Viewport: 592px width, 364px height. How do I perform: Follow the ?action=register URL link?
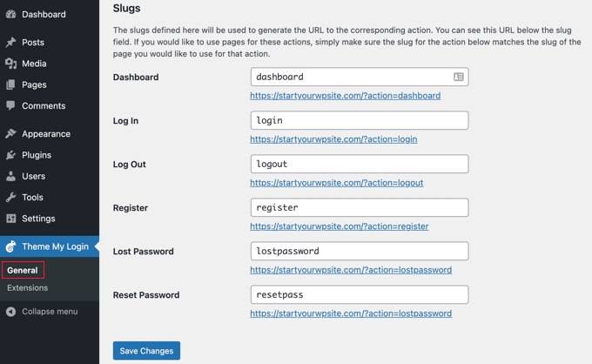click(339, 226)
